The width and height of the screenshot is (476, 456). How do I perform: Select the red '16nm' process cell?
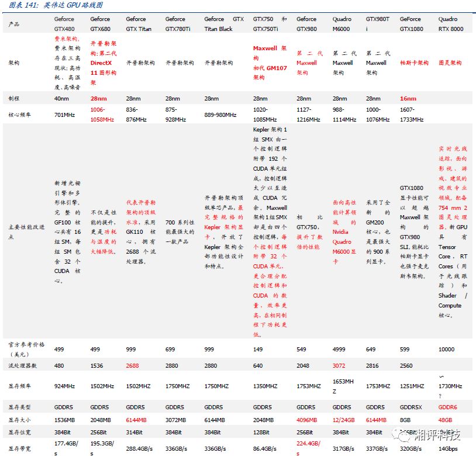click(408, 99)
